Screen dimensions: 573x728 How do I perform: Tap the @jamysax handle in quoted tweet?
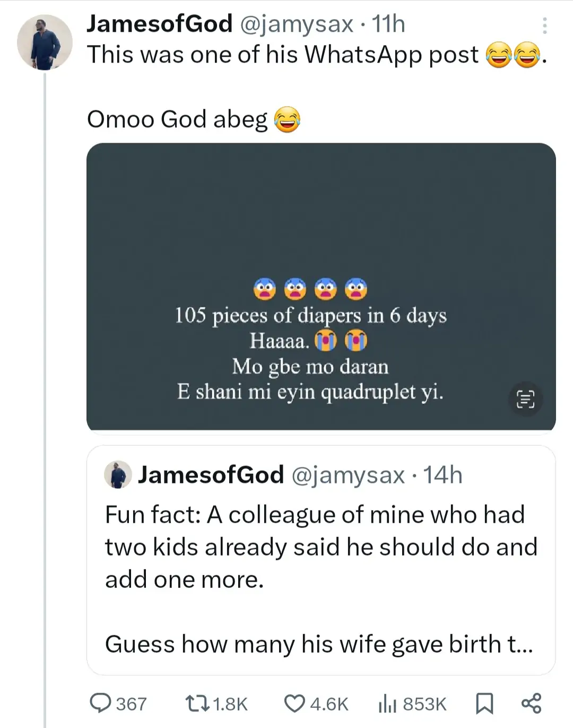[x=349, y=475]
